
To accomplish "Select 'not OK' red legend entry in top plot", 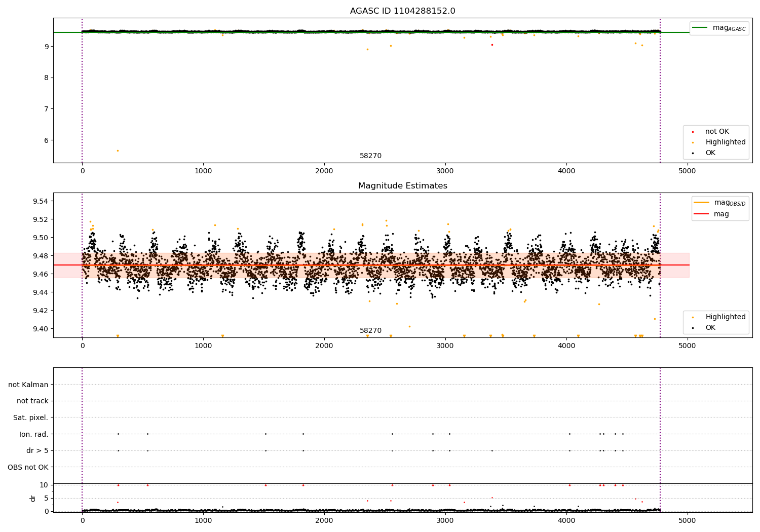I will click(x=711, y=131).
